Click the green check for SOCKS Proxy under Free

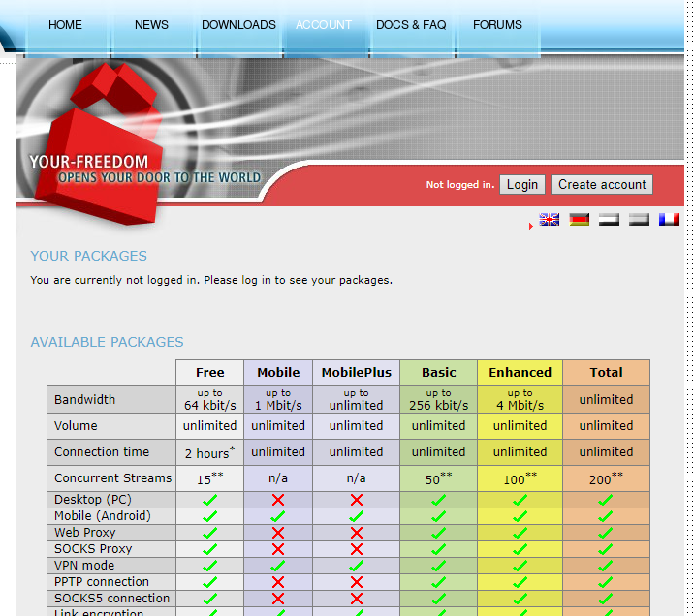pos(209,549)
